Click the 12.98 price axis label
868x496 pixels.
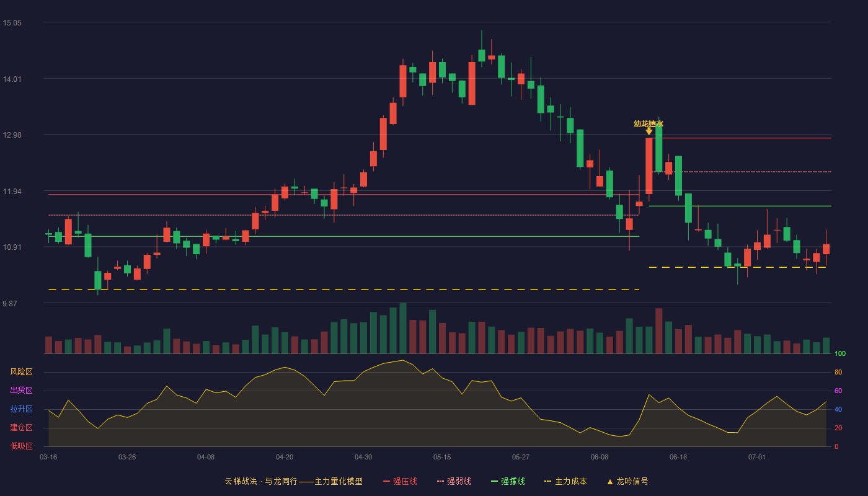pos(12,135)
